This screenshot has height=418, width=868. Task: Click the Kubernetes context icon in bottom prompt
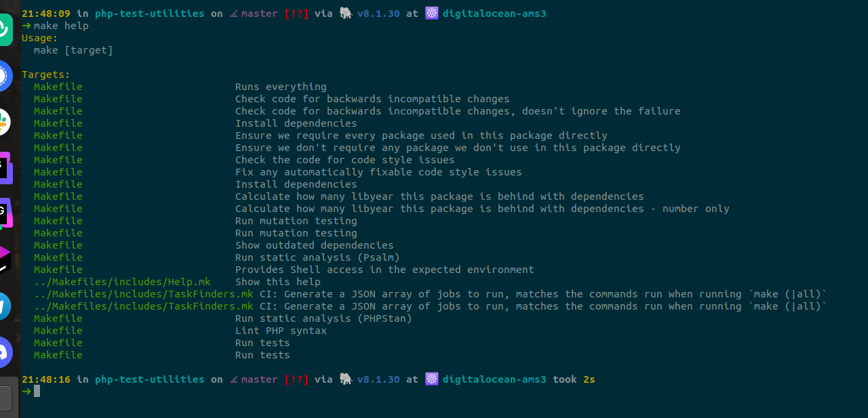tap(432, 379)
